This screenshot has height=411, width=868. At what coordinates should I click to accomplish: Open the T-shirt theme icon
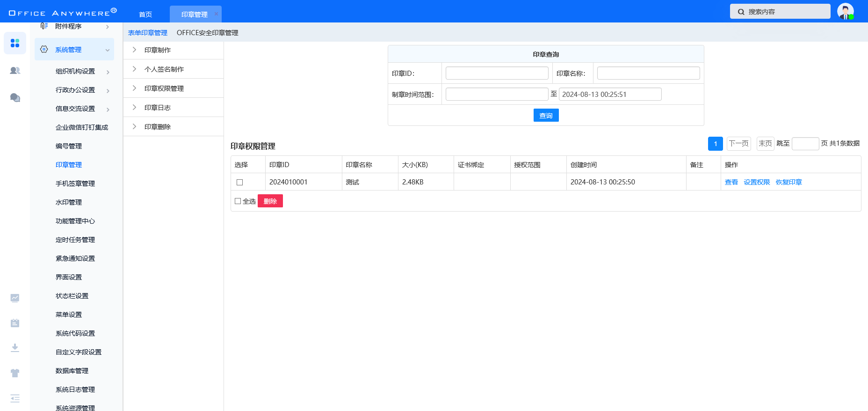coord(15,373)
